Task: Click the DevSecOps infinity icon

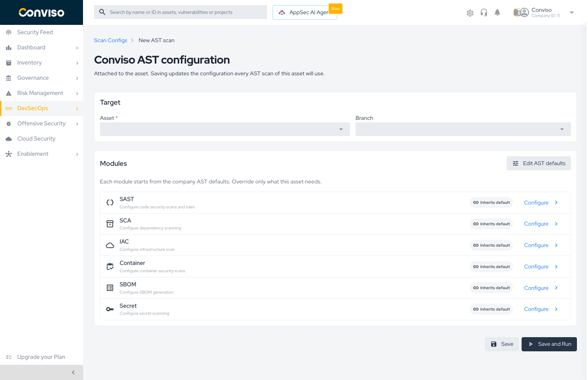Action: click(x=9, y=108)
